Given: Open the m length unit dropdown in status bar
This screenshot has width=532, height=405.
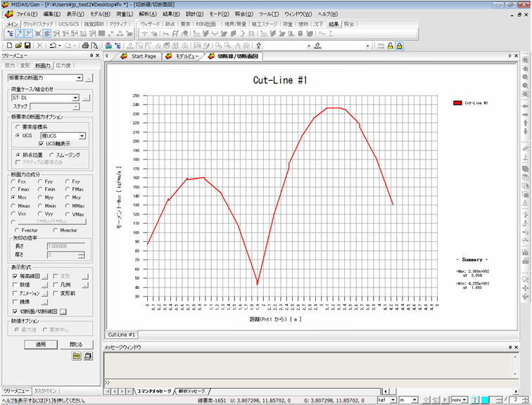Looking at the screenshot, I should 414,400.
